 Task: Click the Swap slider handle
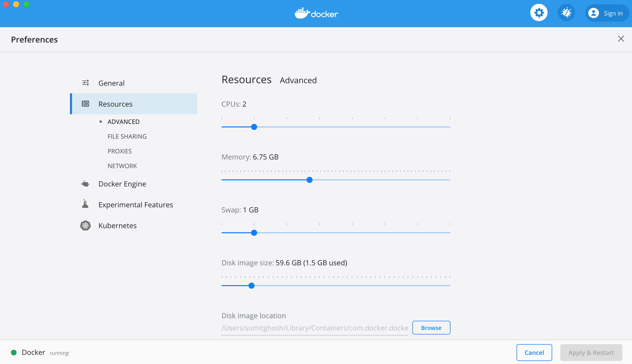tap(254, 233)
